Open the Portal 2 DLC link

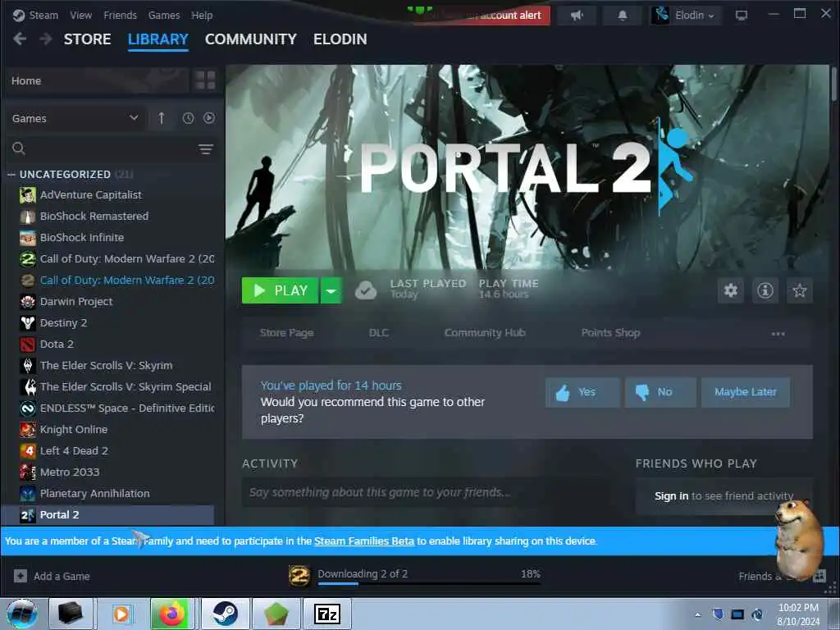pyautogui.click(x=379, y=333)
